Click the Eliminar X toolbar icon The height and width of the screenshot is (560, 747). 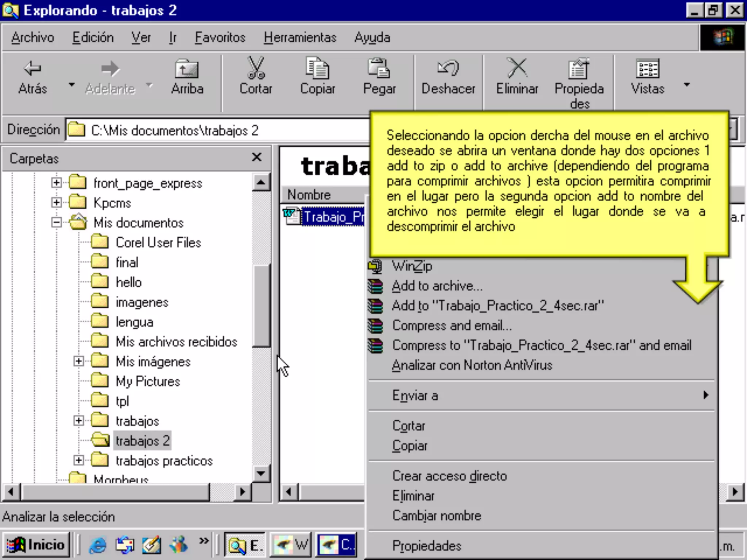[517, 69]
